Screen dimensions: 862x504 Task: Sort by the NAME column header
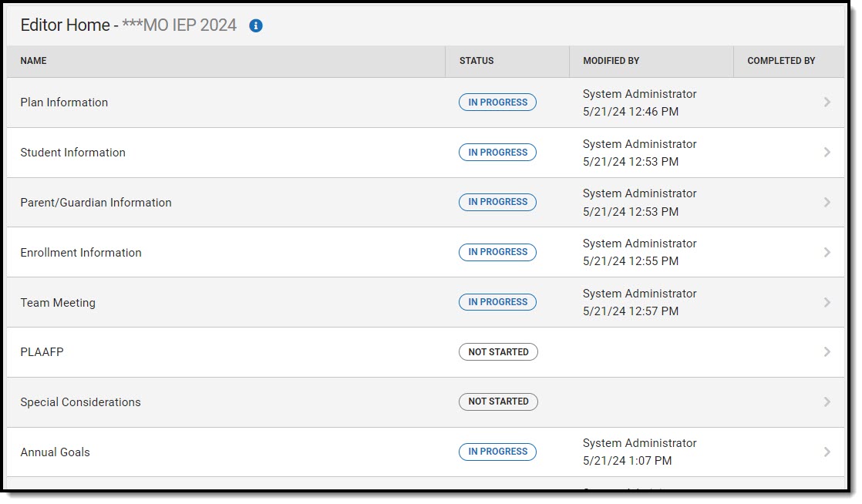pyautogui.click(x=33, y=61)
